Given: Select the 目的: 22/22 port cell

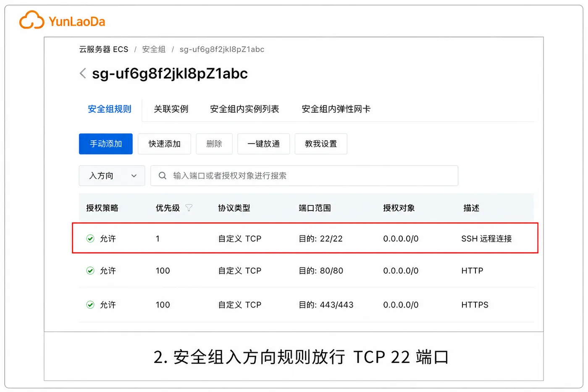Looking at the screenshot, I should pos(320,239).
